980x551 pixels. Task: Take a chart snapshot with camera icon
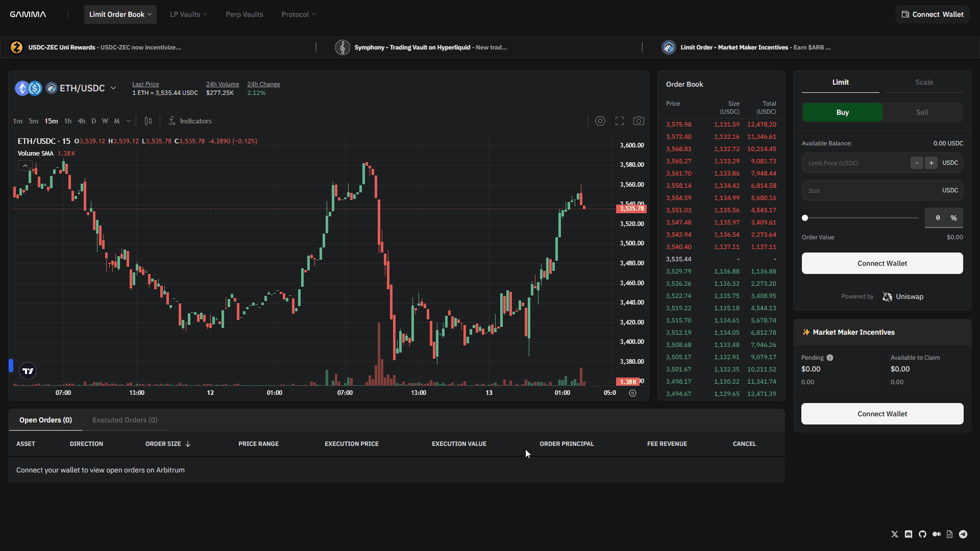[x=639, y=121]
